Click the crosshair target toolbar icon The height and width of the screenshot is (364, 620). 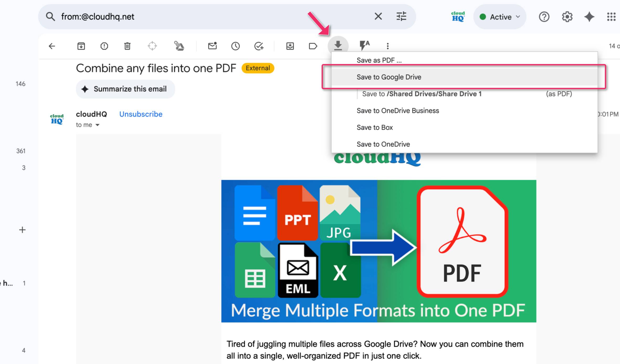click(152, 46)
